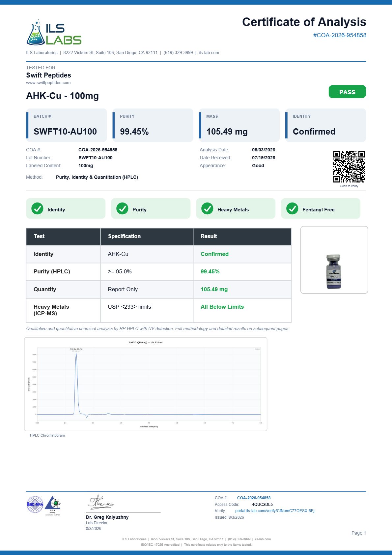Click the access code 4QUC2DL5
The image size is (392, 555).
(x=262, y=505)
